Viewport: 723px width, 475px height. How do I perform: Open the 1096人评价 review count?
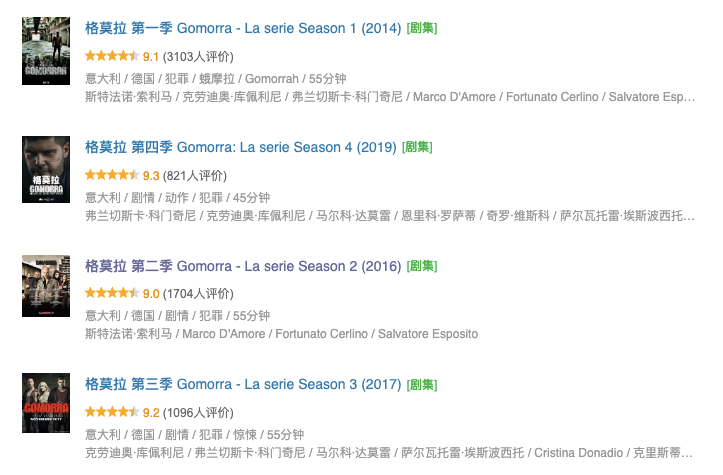coord(198,412)
